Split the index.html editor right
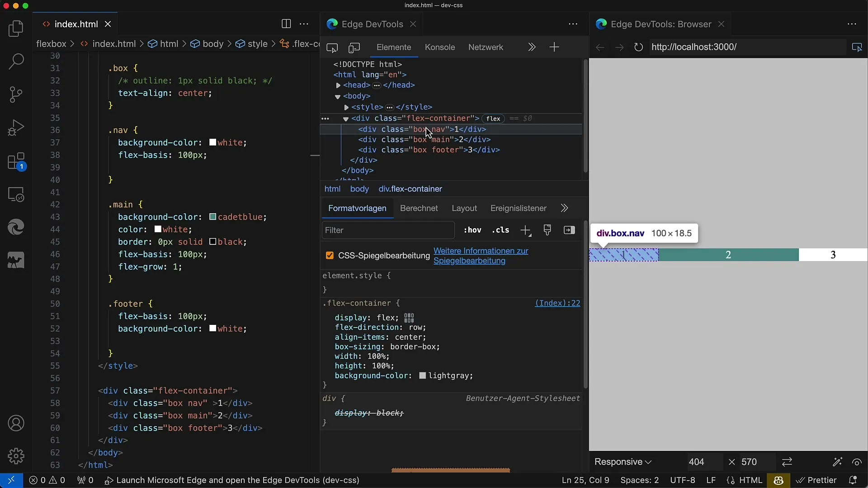Image resolution: width=868 pixels, height=488 pixels. (286, 24)
